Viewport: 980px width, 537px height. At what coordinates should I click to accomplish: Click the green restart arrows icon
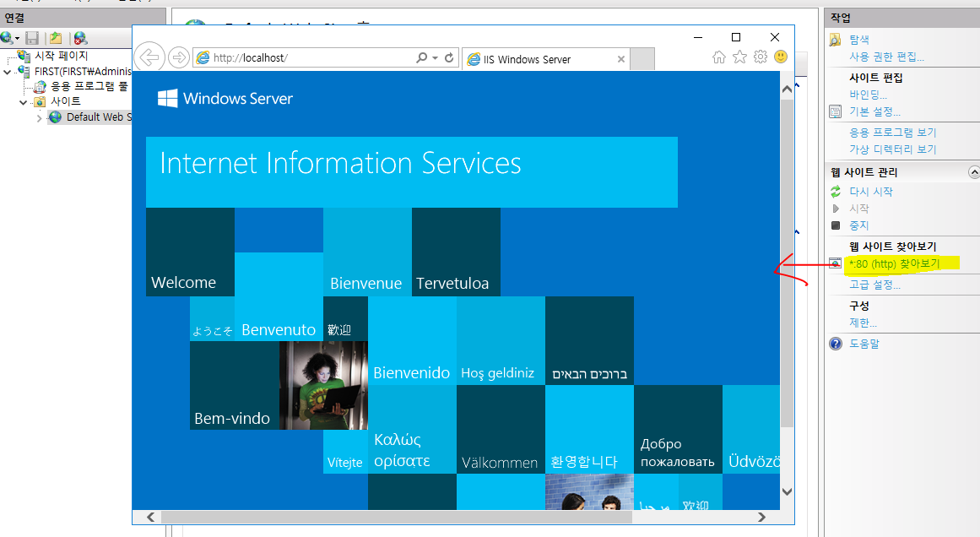[836, 192]
